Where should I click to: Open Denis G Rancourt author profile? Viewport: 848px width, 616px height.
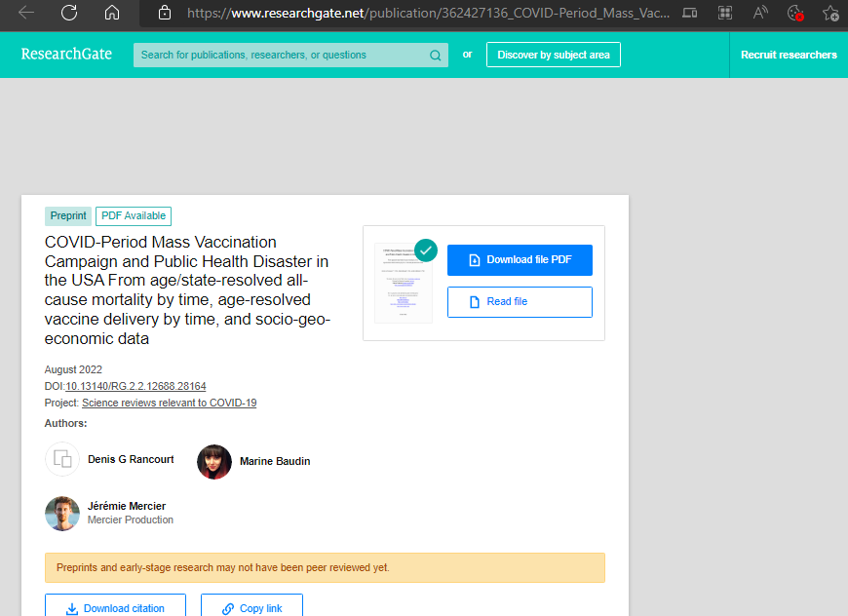pos(131,459)
